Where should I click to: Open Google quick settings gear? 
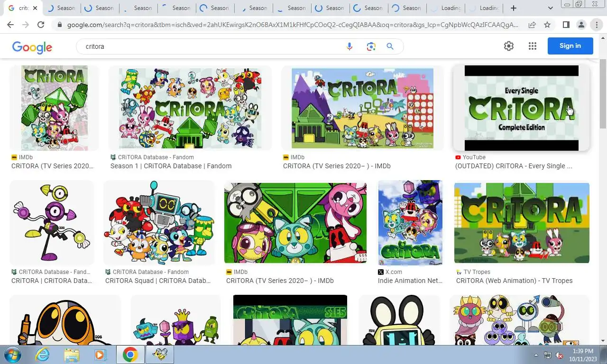pos(509,46)
